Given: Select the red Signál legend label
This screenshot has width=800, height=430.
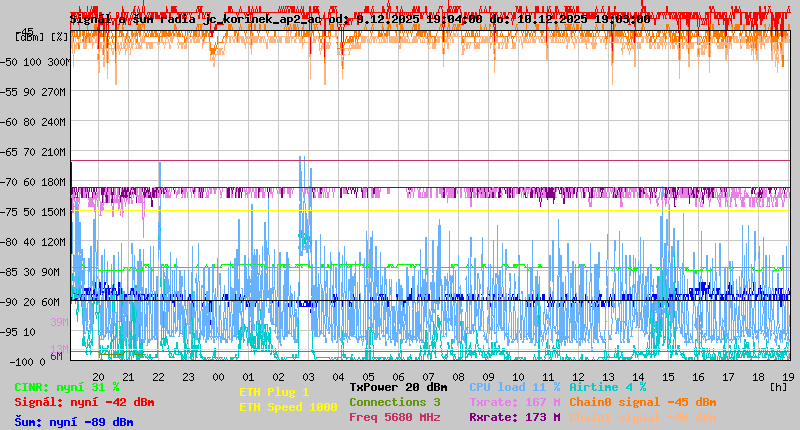Looking at the screenshot, I should pyautogui.click(x=84, y=402).
